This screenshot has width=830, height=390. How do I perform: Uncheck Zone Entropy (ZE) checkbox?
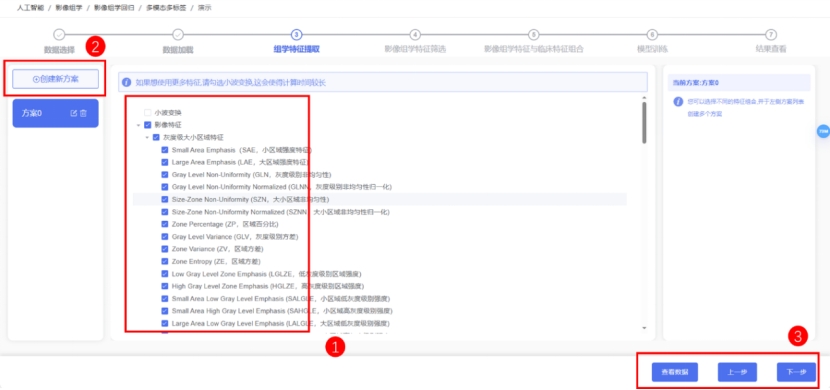click(165, 261)
